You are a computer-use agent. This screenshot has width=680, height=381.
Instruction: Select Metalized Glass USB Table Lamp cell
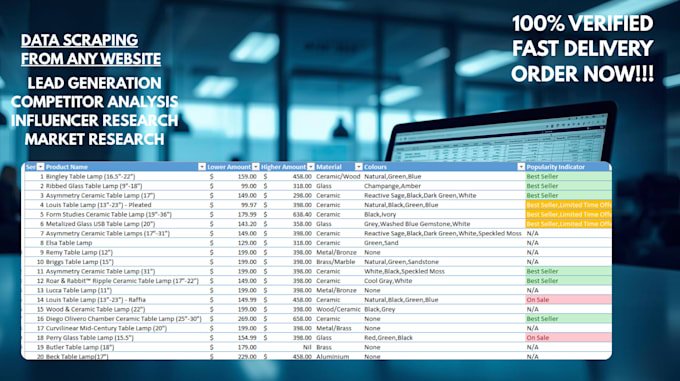tap(125, 224)
